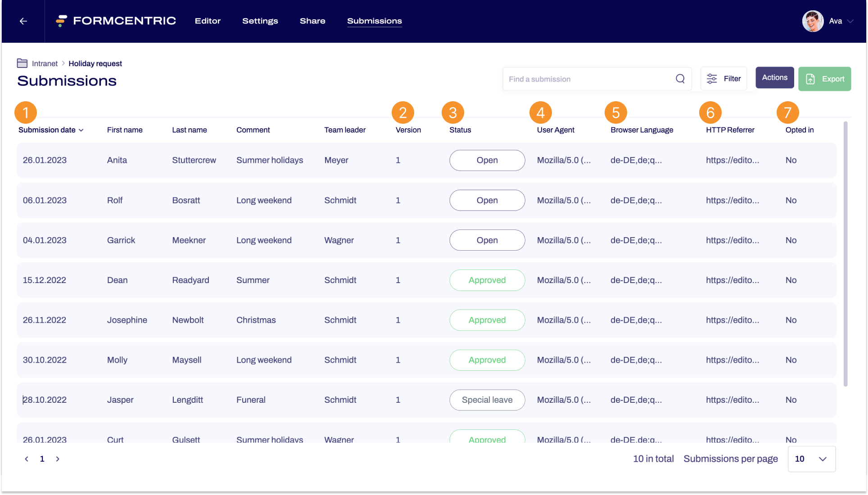Open the Actions menu
The width and height of the screenshot is (868, 495).
(x=774, y=77)
